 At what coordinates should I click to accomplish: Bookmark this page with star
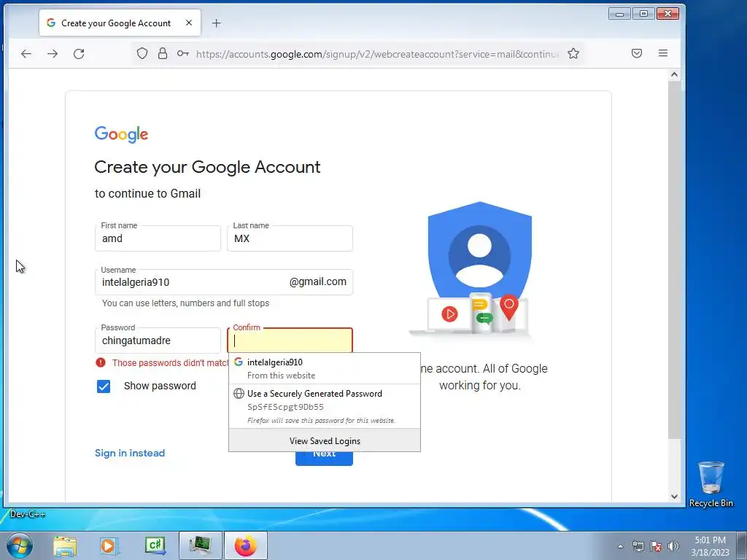click(573, 53)
